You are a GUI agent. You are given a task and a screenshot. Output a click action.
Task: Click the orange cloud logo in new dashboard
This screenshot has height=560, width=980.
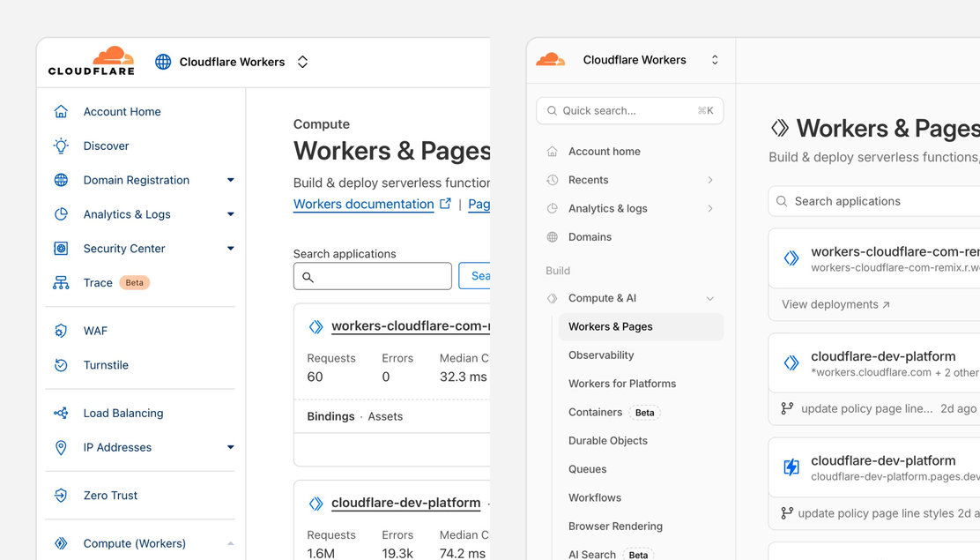551,60
